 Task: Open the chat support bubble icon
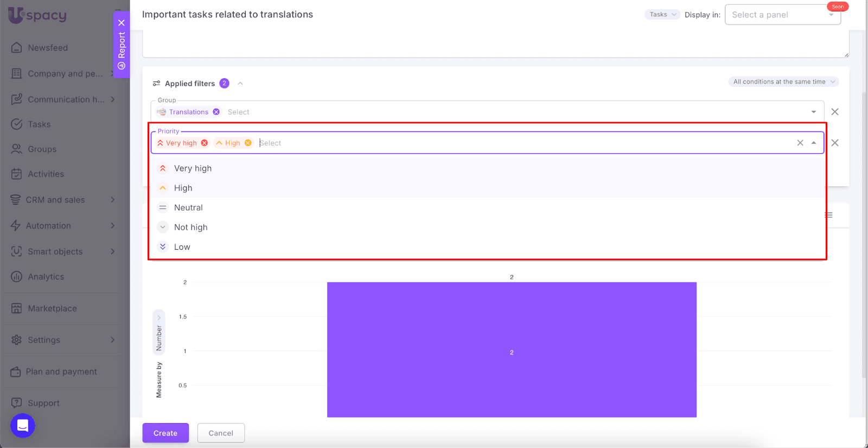(23, 425)
